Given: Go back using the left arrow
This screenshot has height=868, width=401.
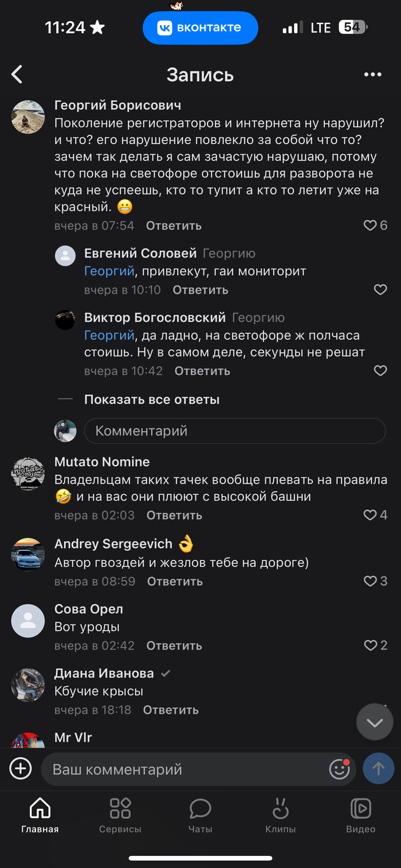Looking at the screenshot, I should pyautogui.click(x=17, y=74).
